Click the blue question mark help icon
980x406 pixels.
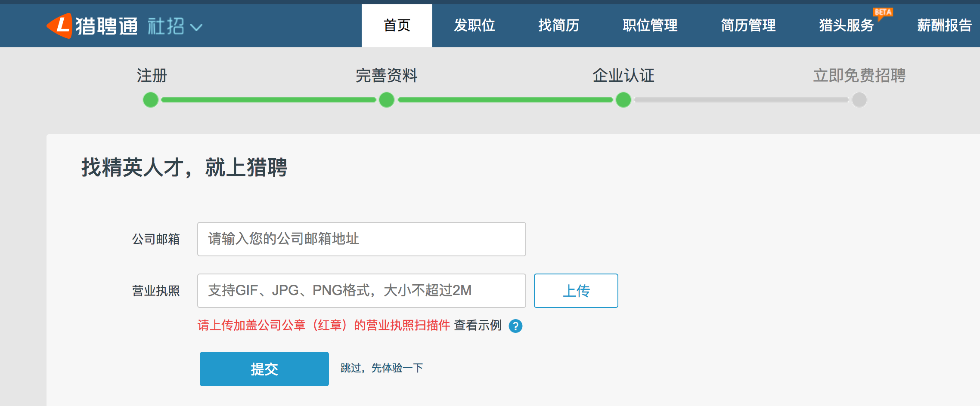click(515, 326)
